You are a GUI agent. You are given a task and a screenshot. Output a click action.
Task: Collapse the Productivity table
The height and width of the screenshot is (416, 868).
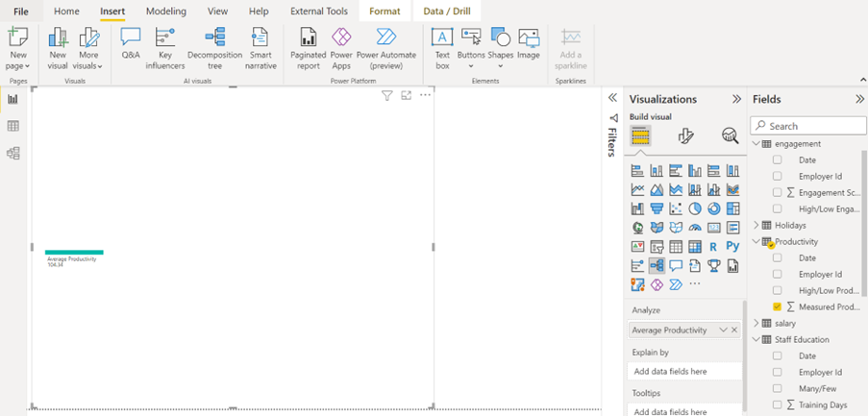(x=756, y=242)
